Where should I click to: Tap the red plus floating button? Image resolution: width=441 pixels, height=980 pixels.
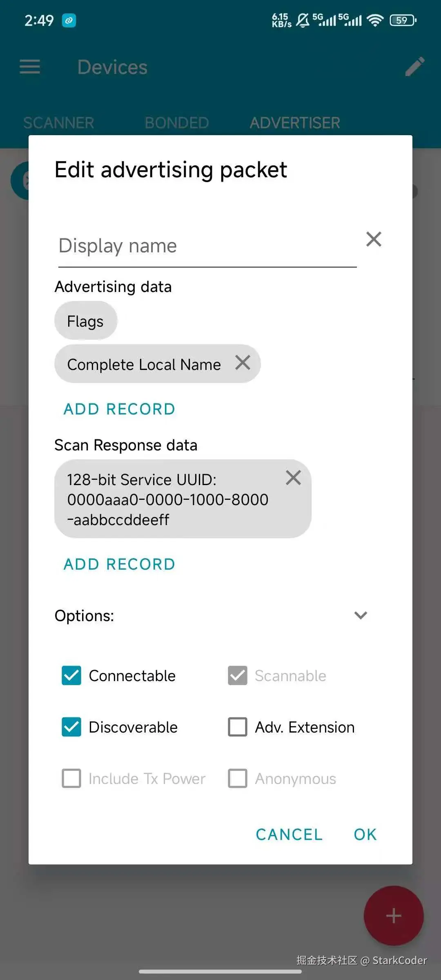pyautogui.click(x=393, y=915)
